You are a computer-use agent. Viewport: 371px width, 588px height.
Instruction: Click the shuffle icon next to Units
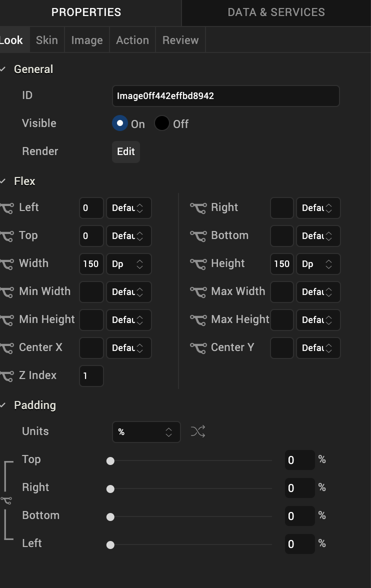(198, 431)
